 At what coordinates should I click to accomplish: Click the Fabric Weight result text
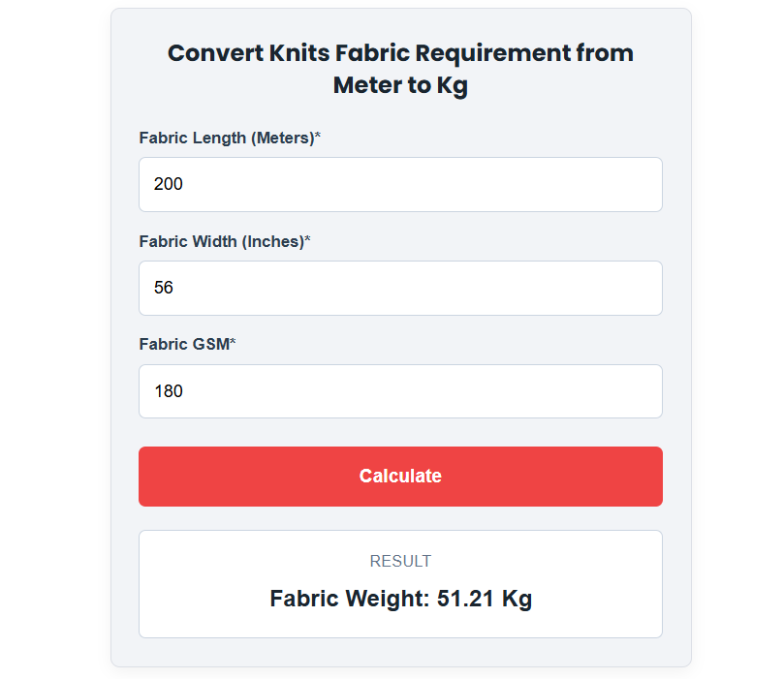[400, 599]
